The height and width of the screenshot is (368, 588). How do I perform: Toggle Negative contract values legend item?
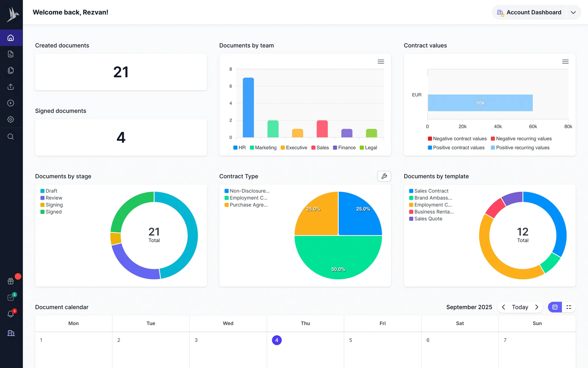tap(457, 139)
